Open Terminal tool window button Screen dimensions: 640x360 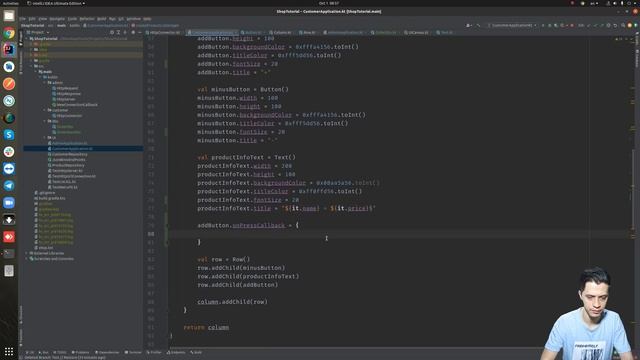coord(133,352)
